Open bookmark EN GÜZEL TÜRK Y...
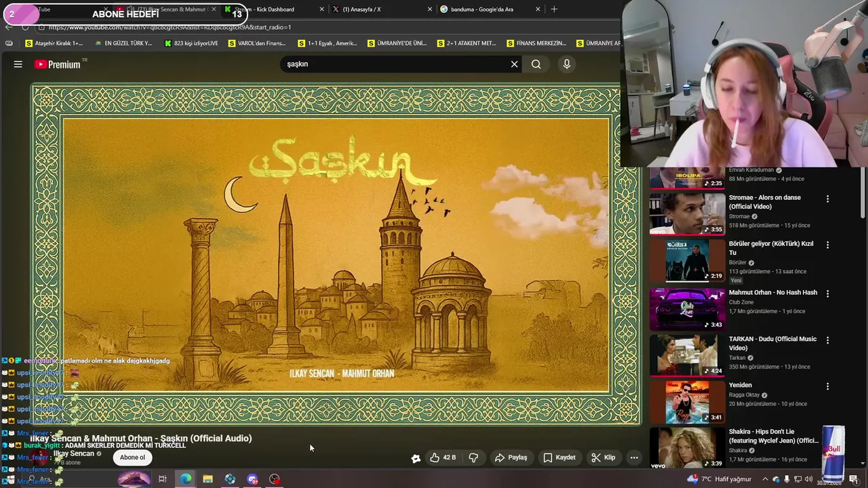This screenshot has width=868, height=488. tap(124, 43)
